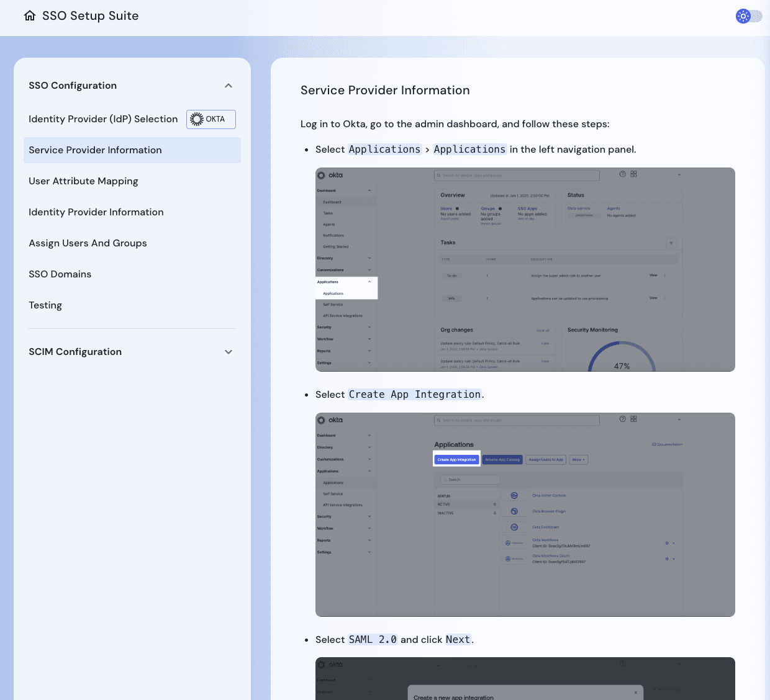Open the User Attribute Mapping page
Image resolution: width=770 pixels, height=700 pixels.
[83, 181]
